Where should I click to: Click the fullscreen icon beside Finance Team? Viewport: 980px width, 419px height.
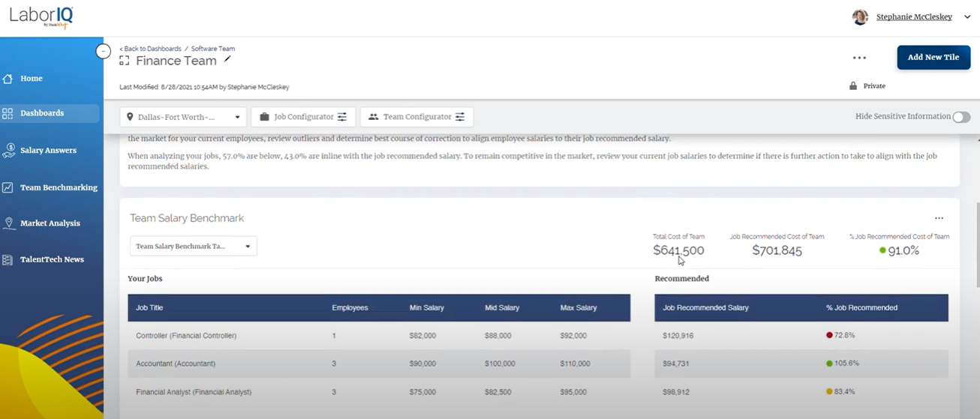[125, 61]
